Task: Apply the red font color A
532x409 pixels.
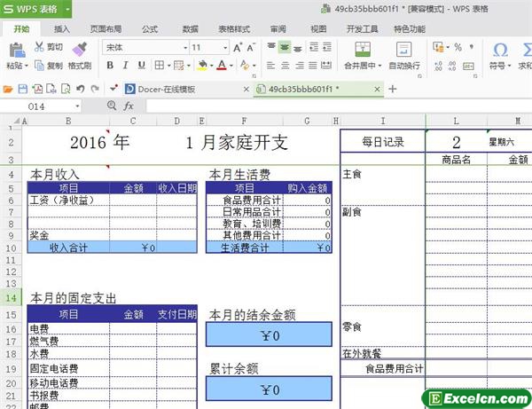Action: pos(222,65)
